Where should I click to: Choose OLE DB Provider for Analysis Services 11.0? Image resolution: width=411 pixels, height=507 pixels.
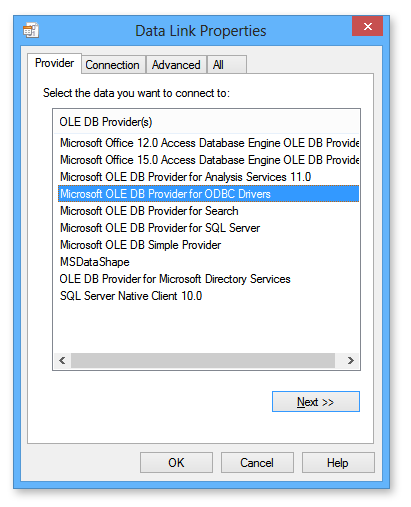click(x=209, y=177)
